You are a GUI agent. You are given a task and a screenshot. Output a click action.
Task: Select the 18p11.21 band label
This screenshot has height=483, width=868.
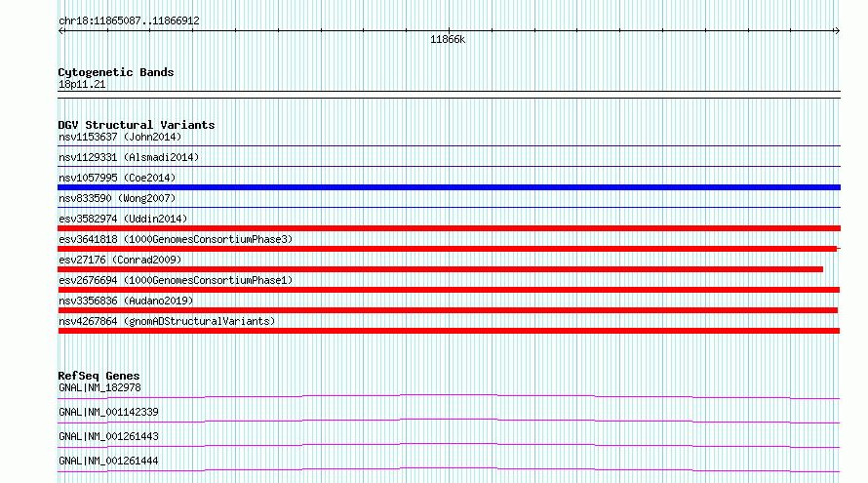[x=82, y=84]
